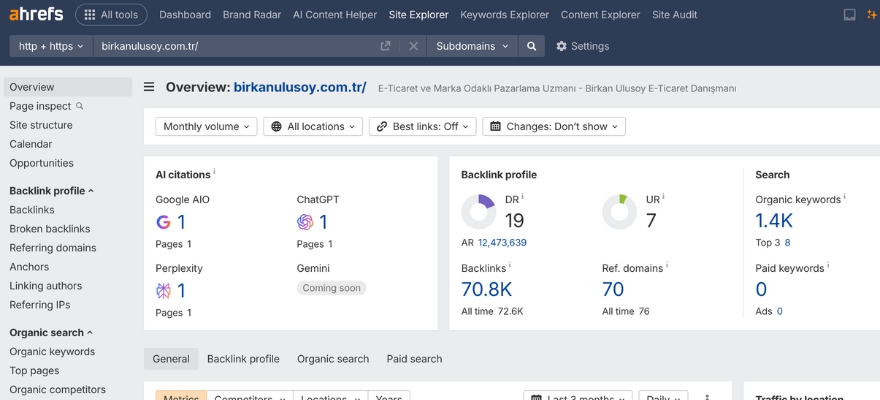Click the sparkle icon at top right

pos(873,15)
